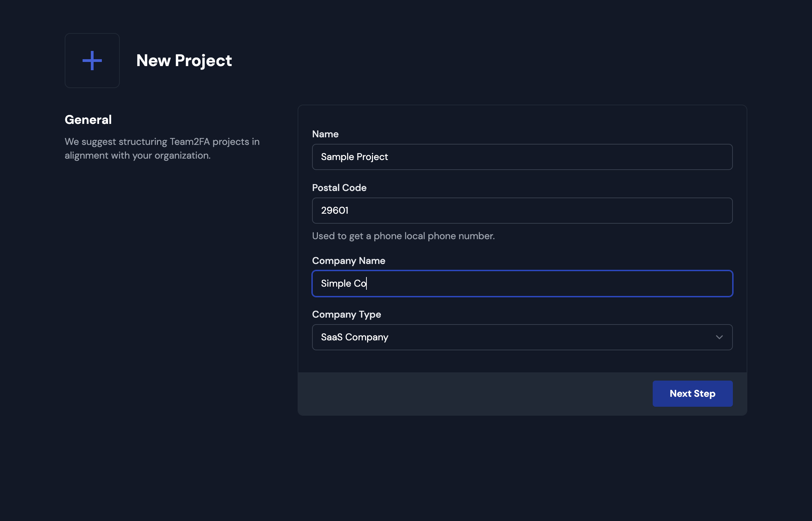Open the Company Type dropdown
The image size is (812, 521).
point(522,337)
